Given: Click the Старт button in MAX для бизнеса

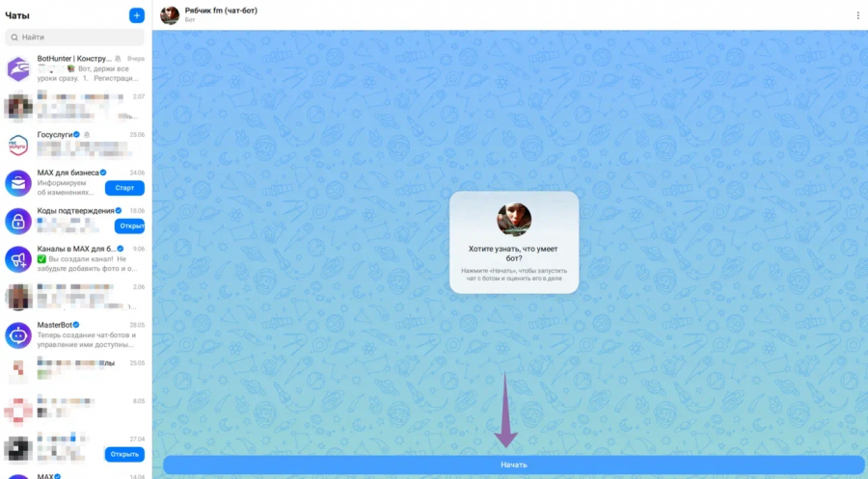Looking at the screenshot, I should [x=124, y=188].
